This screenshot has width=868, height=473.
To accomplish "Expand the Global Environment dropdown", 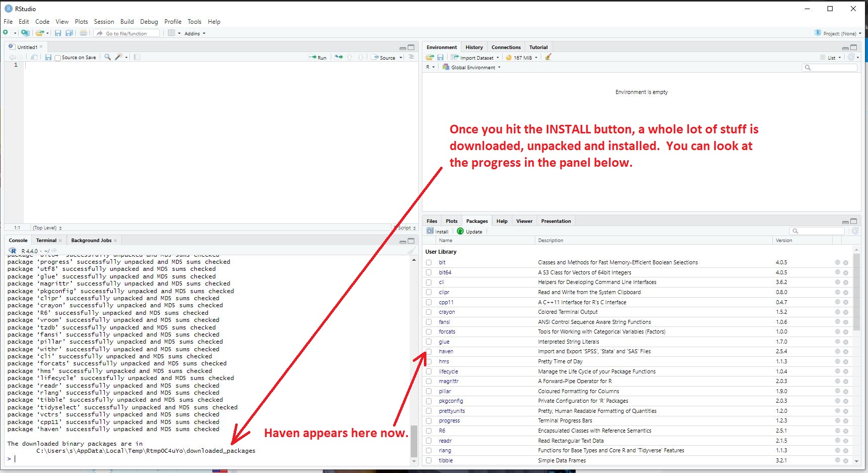I will (472, 67).
